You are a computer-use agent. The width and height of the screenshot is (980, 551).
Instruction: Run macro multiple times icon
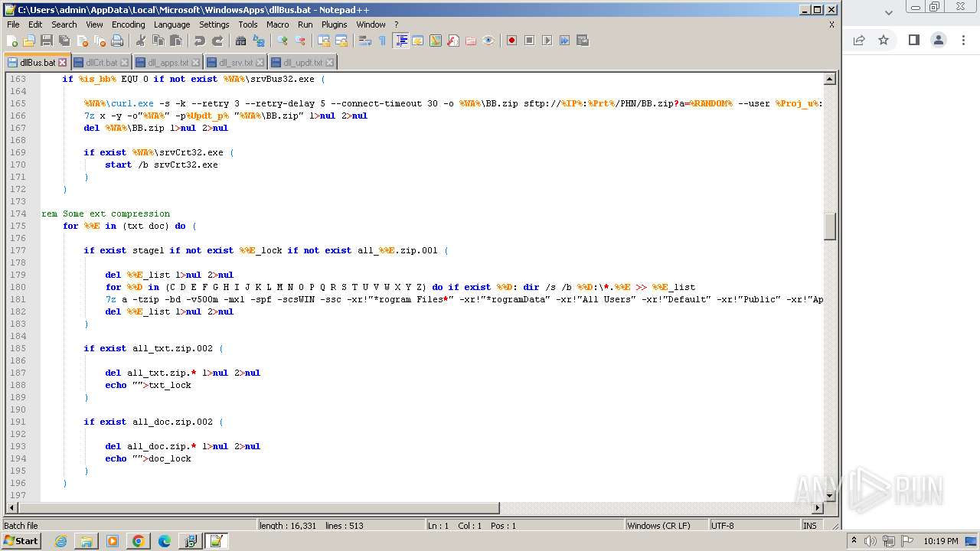point(564,41)
